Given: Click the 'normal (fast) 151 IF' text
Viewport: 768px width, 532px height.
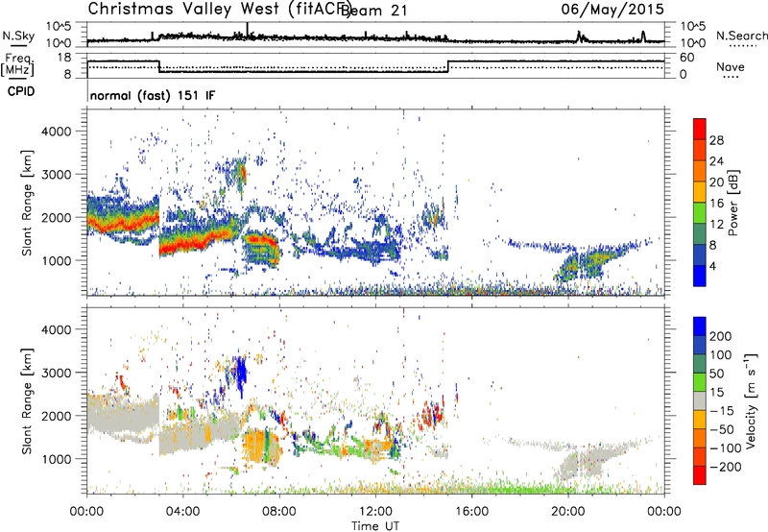Looking at the screenshot, I should click(x=153, y=96).
